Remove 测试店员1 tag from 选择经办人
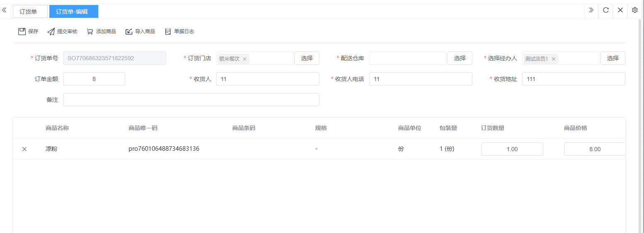Viewport: 644px width, 233px height. [x=553, y=59]
